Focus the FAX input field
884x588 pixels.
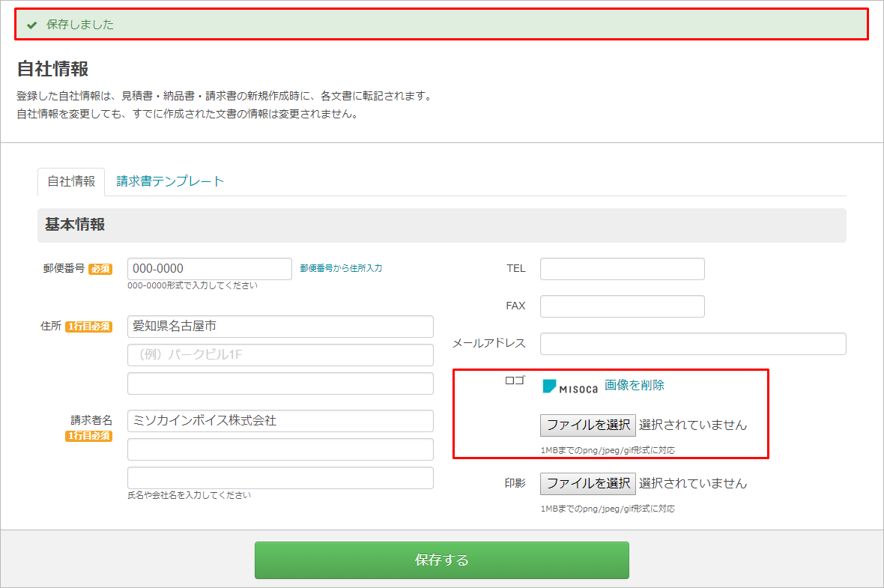[622, 306]
